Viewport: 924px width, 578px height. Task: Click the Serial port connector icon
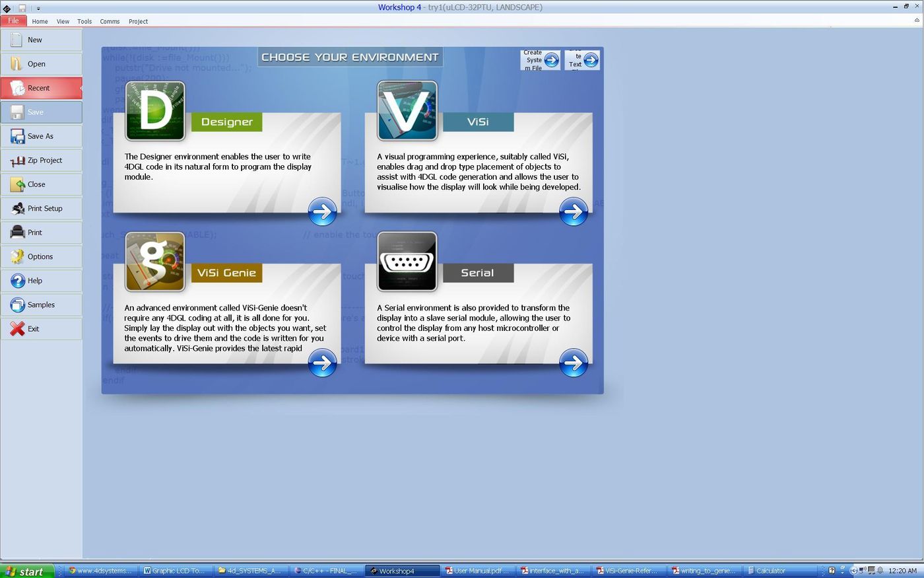407,262
